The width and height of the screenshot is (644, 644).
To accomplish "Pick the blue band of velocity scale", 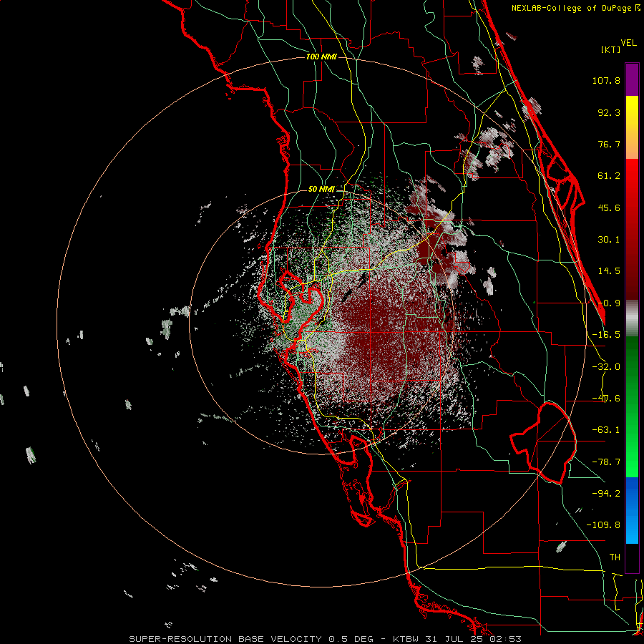I will [632, 510].
